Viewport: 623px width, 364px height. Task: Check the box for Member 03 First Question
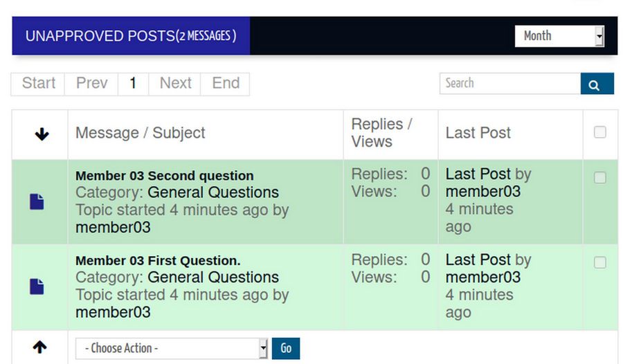(x=600, y=262)
